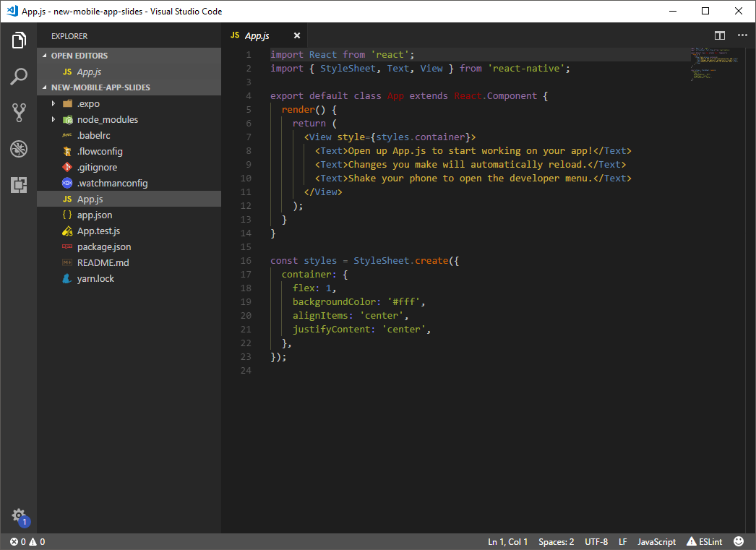Open the Extensions view

pos(19,184)
